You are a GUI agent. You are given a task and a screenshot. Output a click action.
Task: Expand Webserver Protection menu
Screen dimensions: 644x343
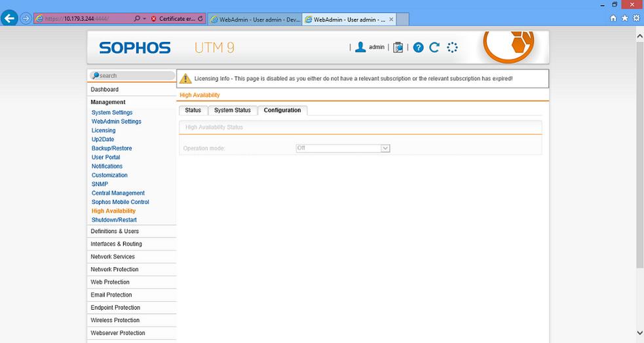coord(132,333)
